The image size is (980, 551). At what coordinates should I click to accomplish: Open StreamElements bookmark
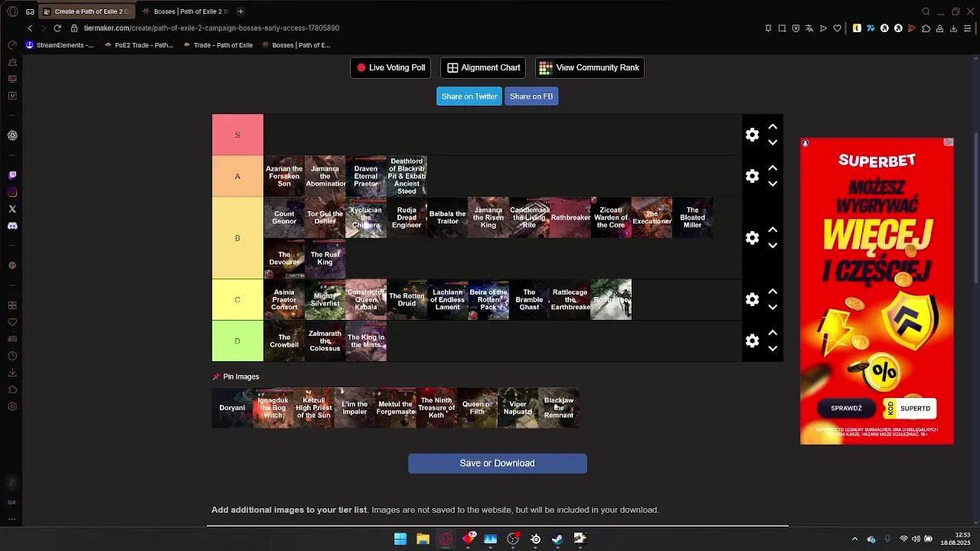pyautogui.click(x=60, y=45)
